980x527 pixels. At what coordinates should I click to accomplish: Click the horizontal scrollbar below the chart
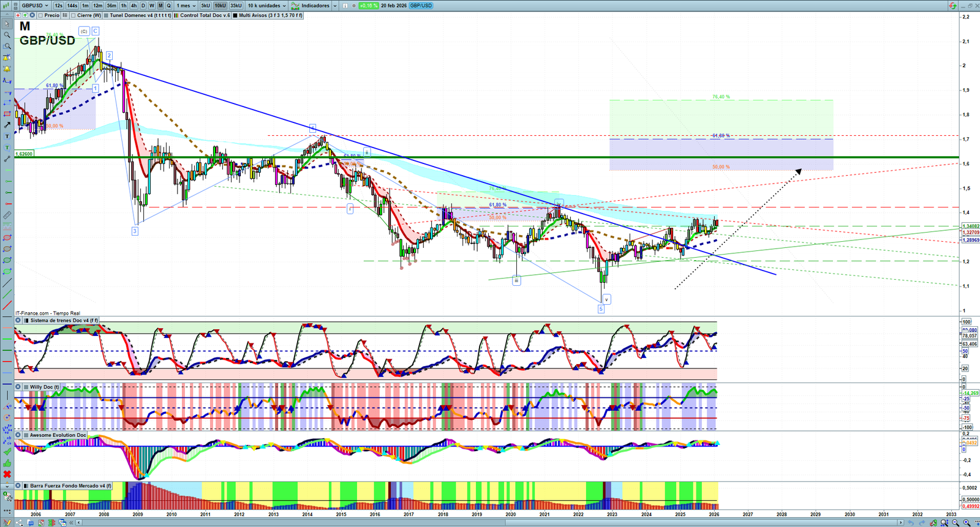(490, 522)
